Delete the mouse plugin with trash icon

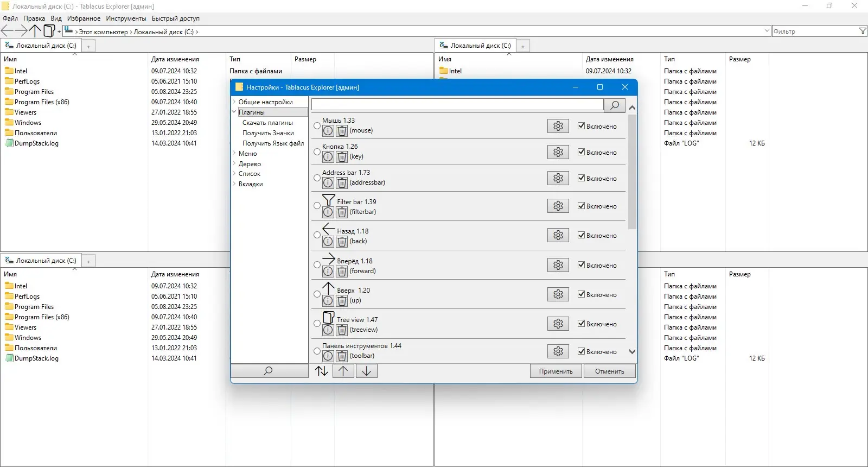pyautogui.click(x=342, y=131)
